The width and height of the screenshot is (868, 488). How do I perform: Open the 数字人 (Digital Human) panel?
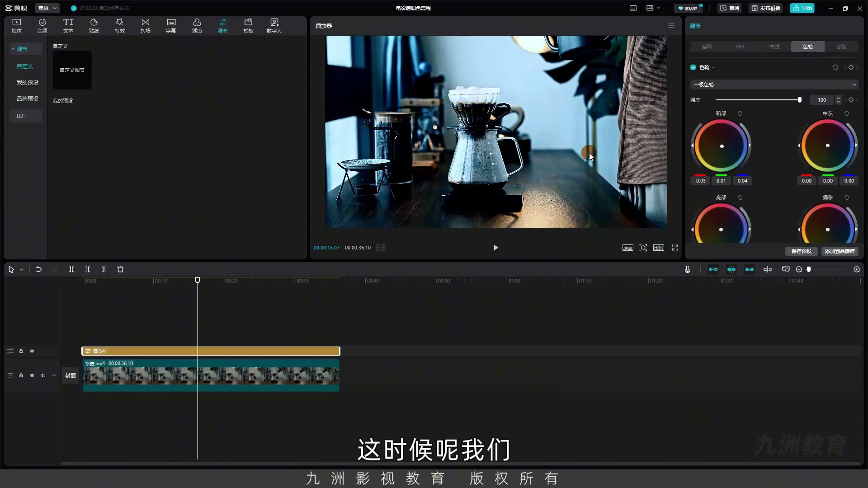(274, 26)
